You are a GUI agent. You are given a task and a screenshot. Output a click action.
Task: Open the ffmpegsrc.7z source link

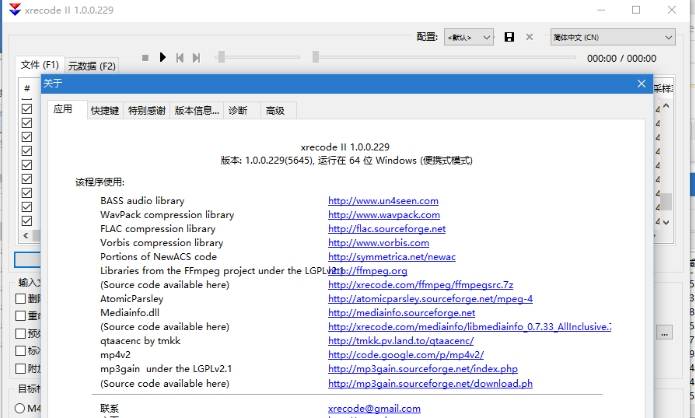click(421, 285)
